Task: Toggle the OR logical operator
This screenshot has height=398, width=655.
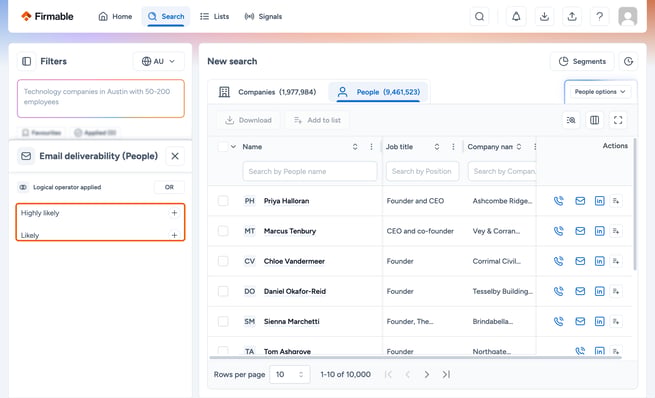Action: pyautogui.click(x=169, y=187)
